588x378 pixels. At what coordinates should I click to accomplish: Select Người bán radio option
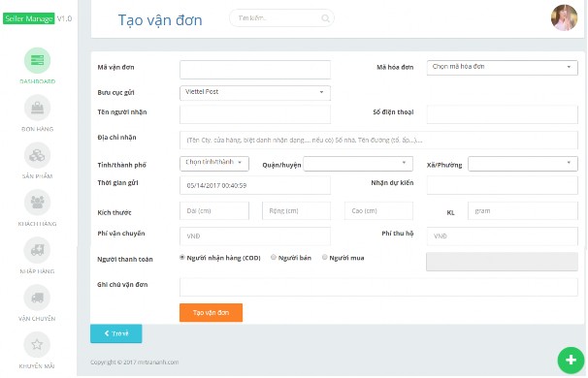(x=274, y=258)
